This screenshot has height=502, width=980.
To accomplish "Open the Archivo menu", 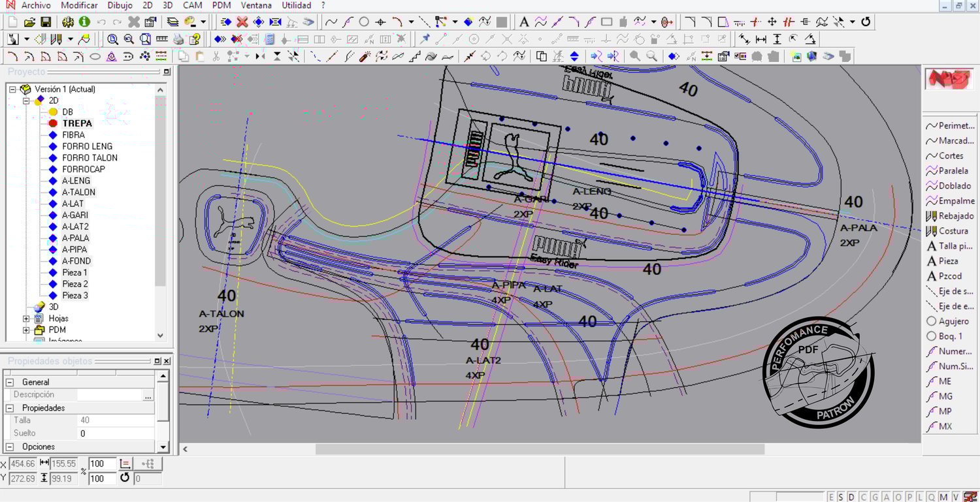I will pos(36,5).
